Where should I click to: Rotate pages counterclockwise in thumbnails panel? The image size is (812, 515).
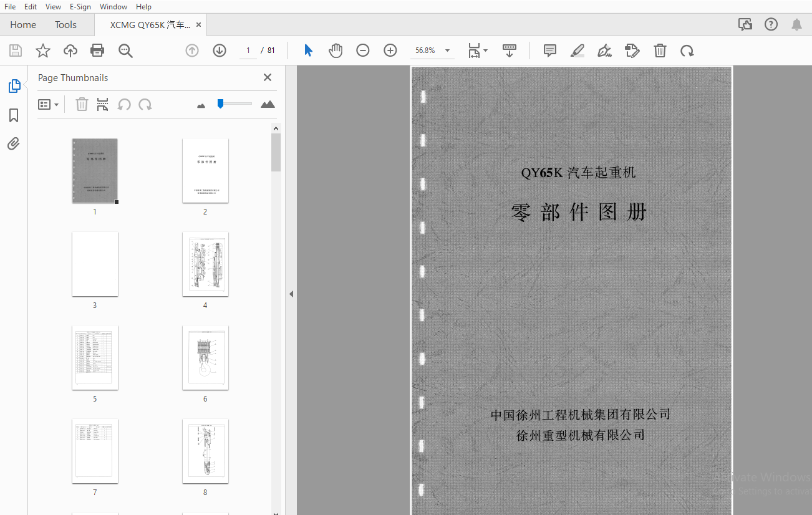pyautogui.click(x=124, y=104)
